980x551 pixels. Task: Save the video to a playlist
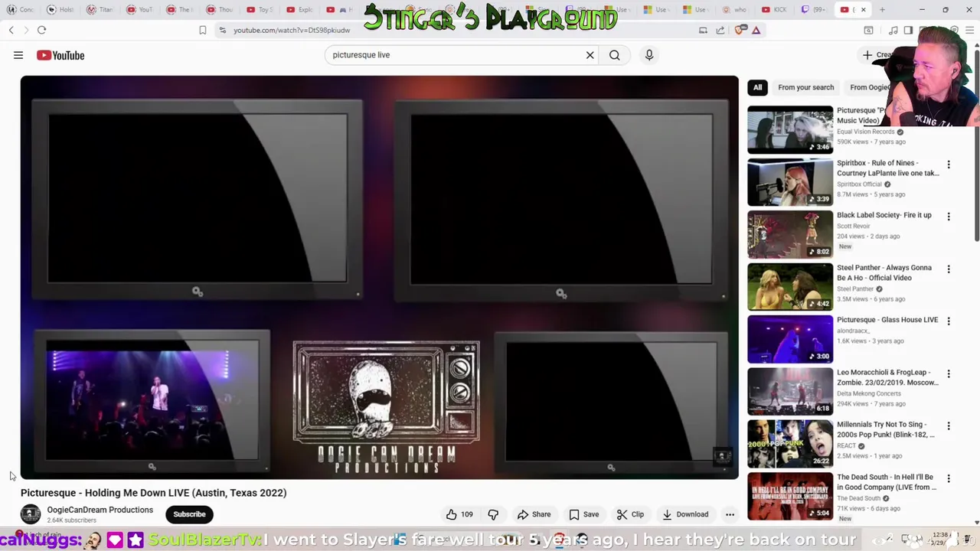point(583,514)
